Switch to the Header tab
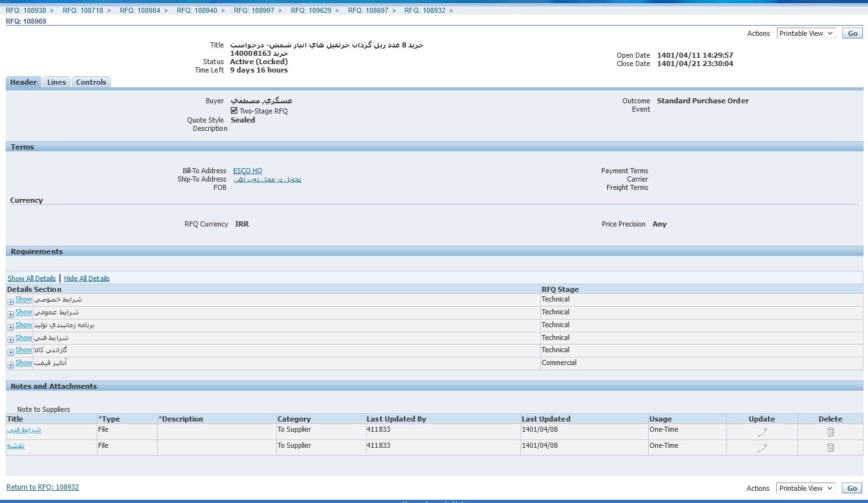The image size is (868, 503). 24,82
